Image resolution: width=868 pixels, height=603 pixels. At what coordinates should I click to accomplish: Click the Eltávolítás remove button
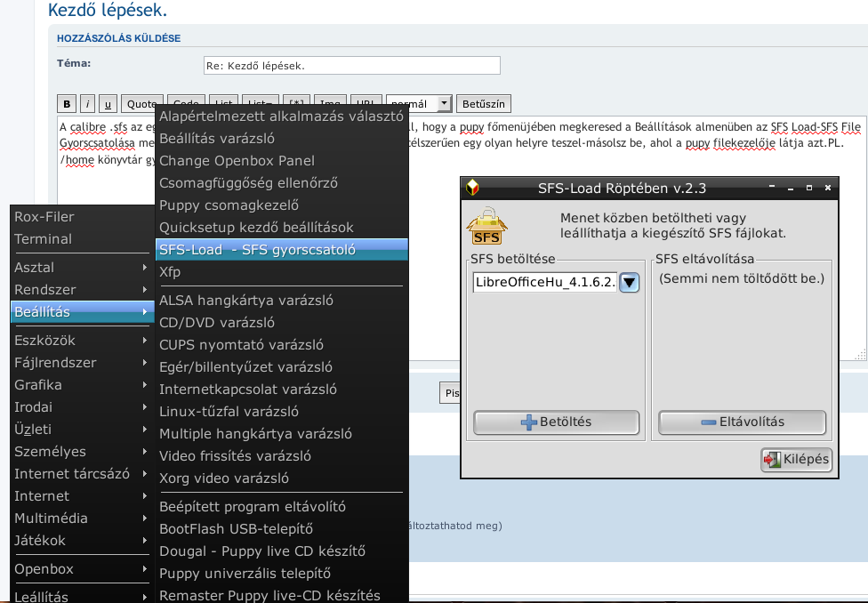tap(742, 422)
